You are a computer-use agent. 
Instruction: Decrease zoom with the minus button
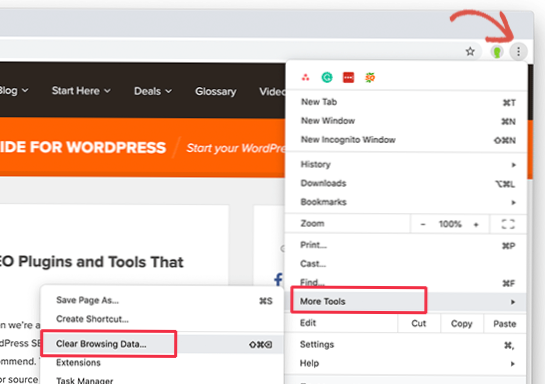[x=423, y=224]
